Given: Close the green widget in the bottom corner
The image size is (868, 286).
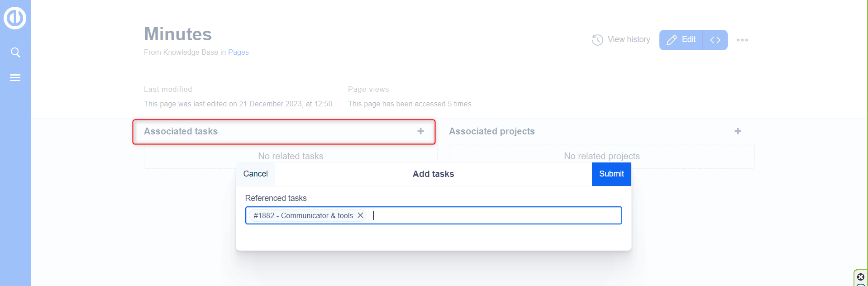Looking at the screenshot, I should [861, 277].
